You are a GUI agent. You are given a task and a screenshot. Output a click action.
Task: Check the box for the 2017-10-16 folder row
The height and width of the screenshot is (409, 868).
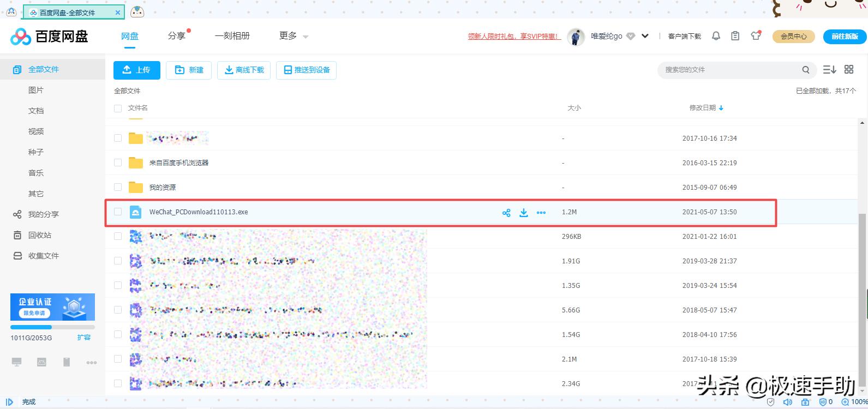(117, 138)
